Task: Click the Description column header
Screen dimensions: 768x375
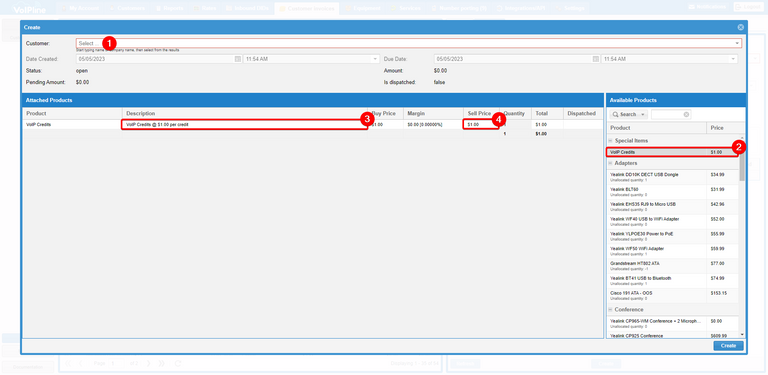Action: [244, 114]
